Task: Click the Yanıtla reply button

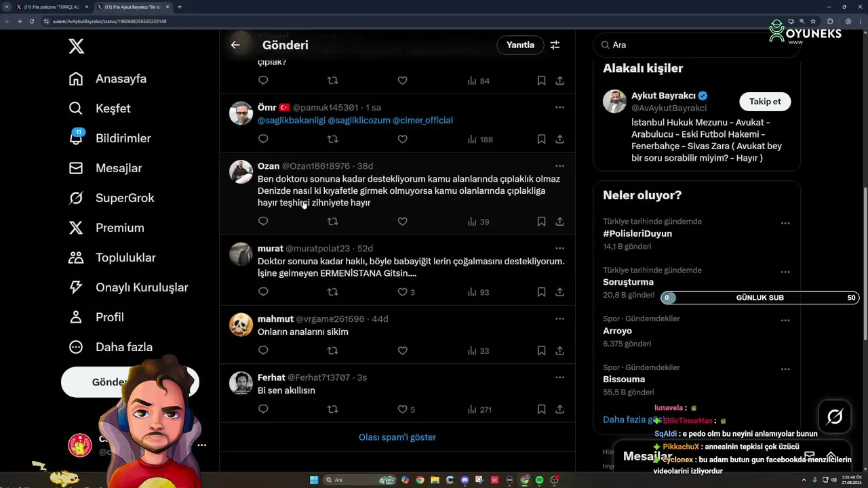Action: 520,45
